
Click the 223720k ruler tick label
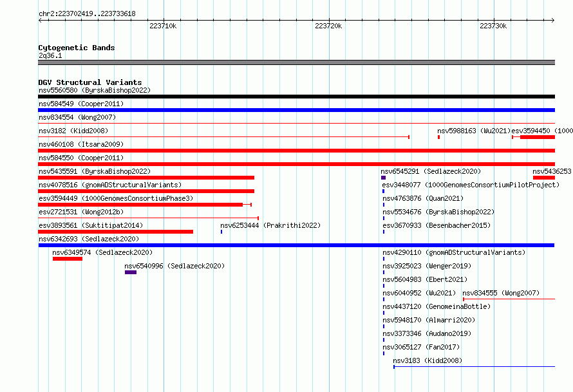[328, 26]
